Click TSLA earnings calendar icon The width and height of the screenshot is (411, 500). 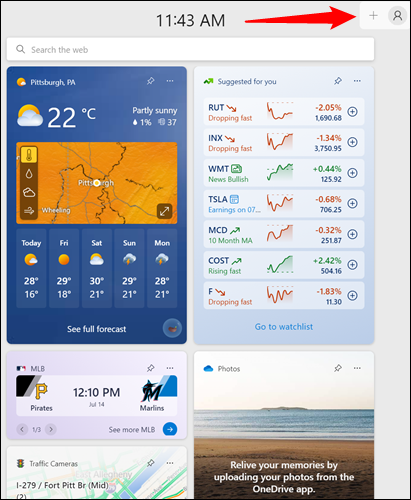pyautogui.click(x=234, y=199)
